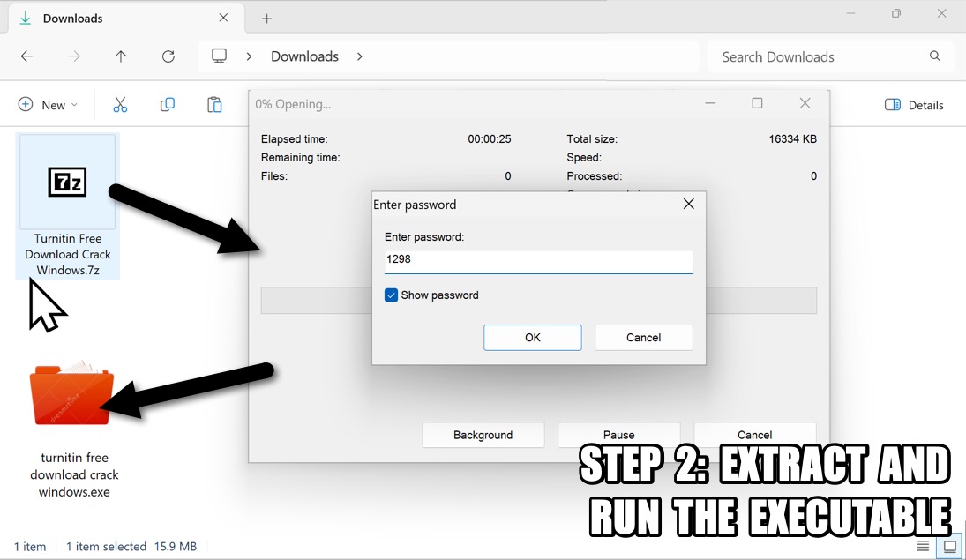966x560 pixels.
Task: Click the Background button in extraction window
Action: 483,435
